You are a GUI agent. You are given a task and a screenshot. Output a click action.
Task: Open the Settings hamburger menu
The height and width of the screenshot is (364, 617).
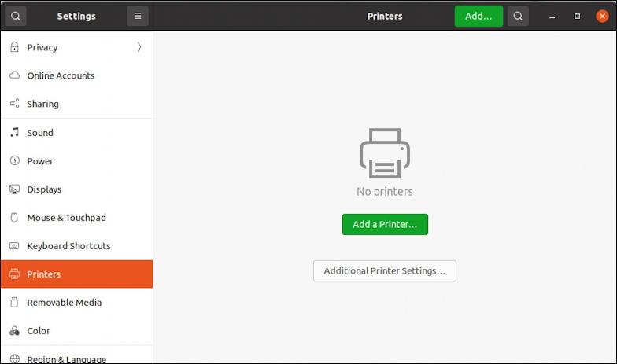138,16
